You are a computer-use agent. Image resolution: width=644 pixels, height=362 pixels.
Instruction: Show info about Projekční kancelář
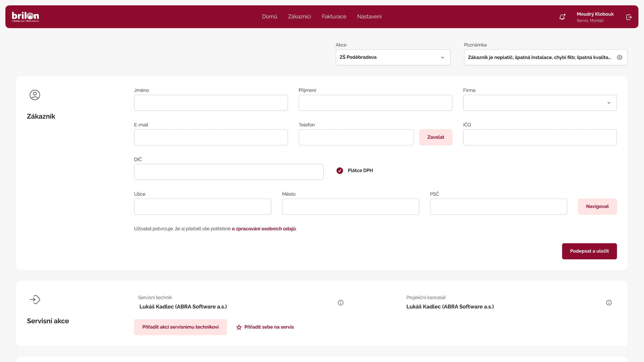point(609,302)
